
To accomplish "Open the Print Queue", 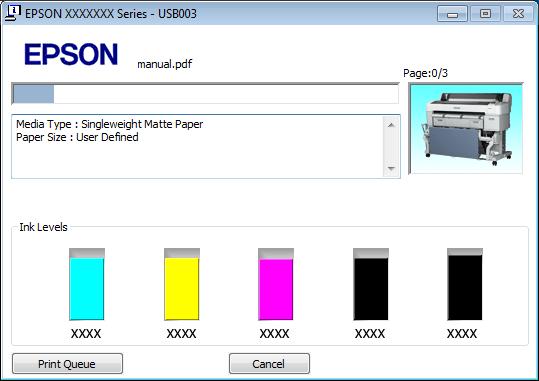I will click(x=67, y=363).
